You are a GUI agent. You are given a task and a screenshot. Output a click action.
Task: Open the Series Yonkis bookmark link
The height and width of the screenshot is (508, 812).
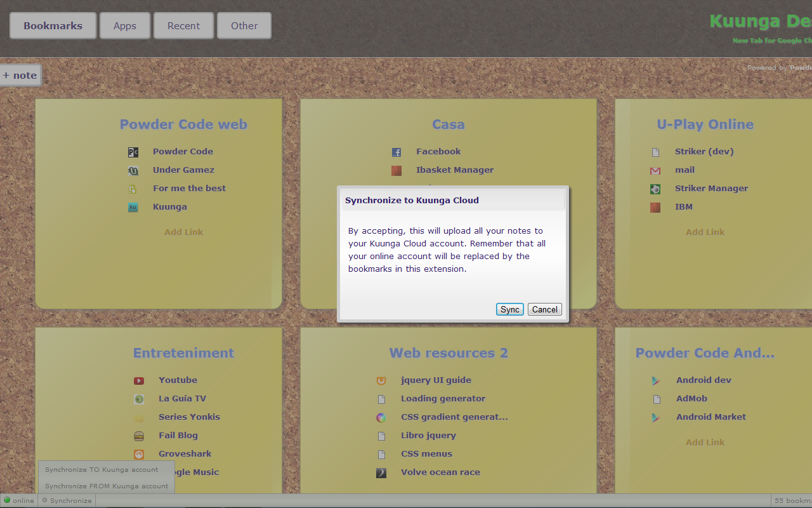(x=189, y=417)
